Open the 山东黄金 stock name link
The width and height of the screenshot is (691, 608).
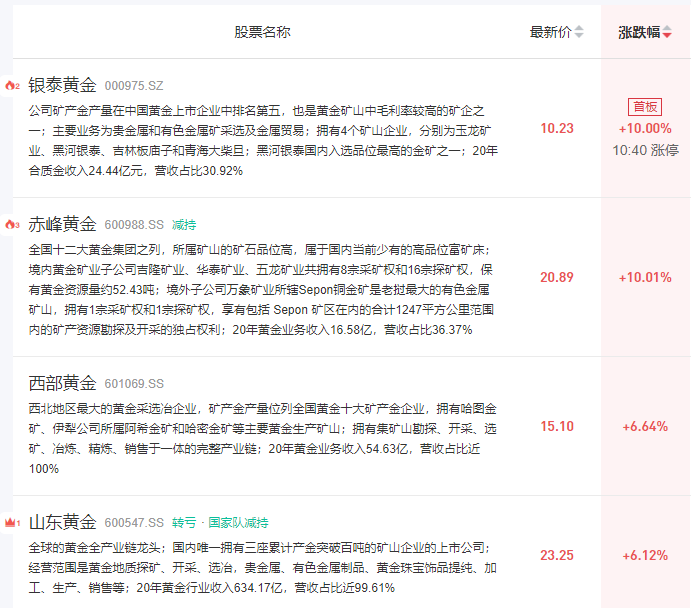(62, 523)
